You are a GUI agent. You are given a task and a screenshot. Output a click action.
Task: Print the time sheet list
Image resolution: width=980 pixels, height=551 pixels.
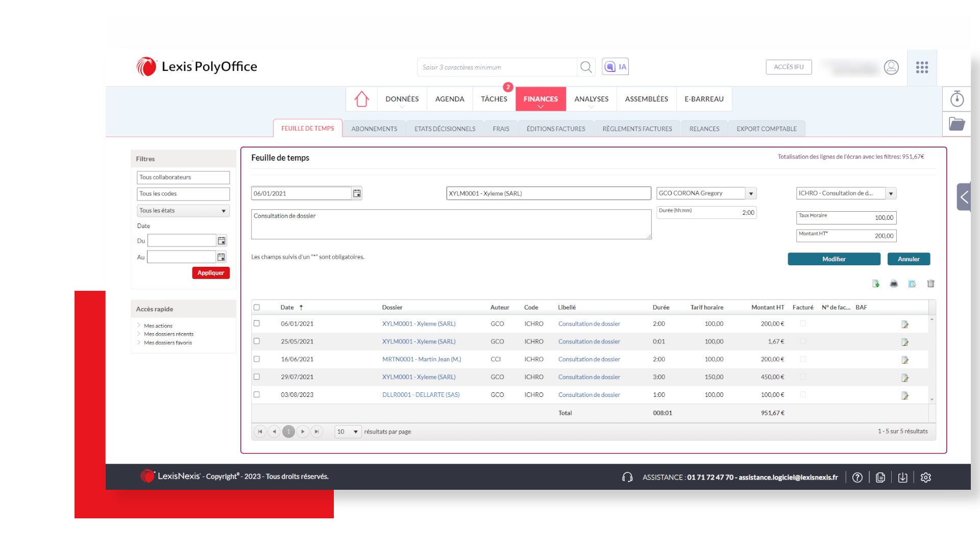[x=894, y=284]
